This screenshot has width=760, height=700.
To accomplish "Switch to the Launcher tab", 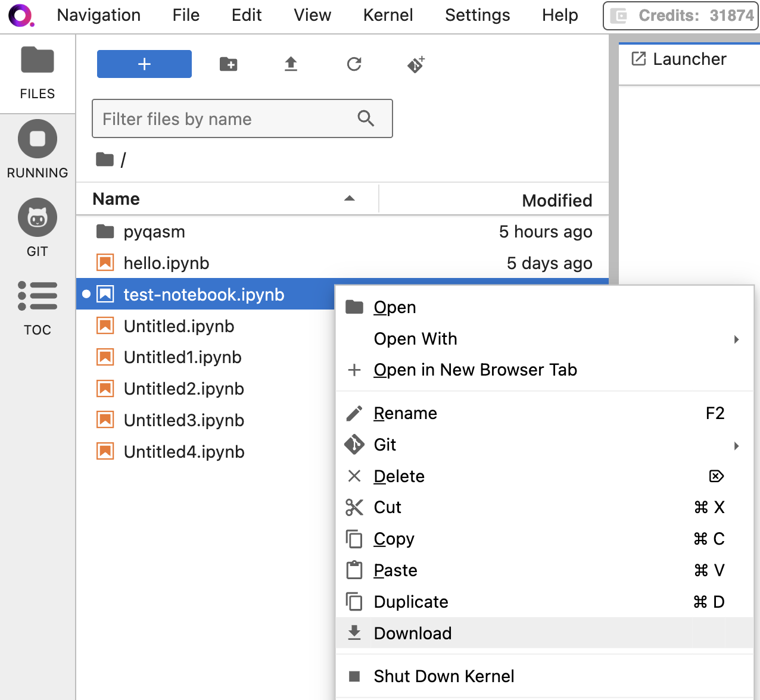I will coord(689,59).
